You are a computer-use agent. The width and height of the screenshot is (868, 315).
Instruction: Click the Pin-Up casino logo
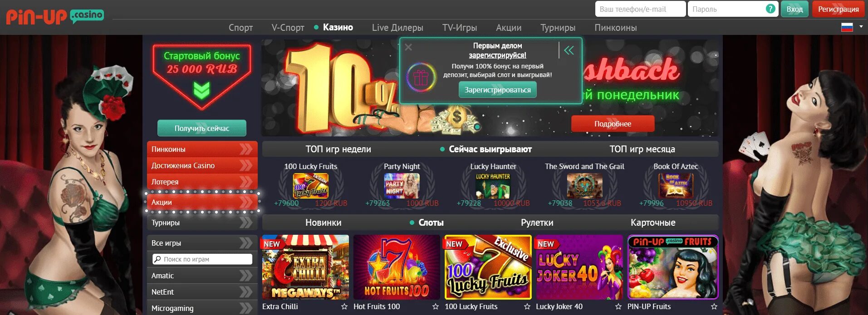point(54,17)
